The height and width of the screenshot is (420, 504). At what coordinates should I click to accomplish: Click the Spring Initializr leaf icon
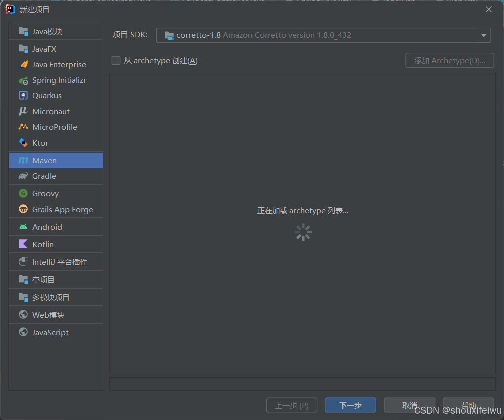pos(23,80)
